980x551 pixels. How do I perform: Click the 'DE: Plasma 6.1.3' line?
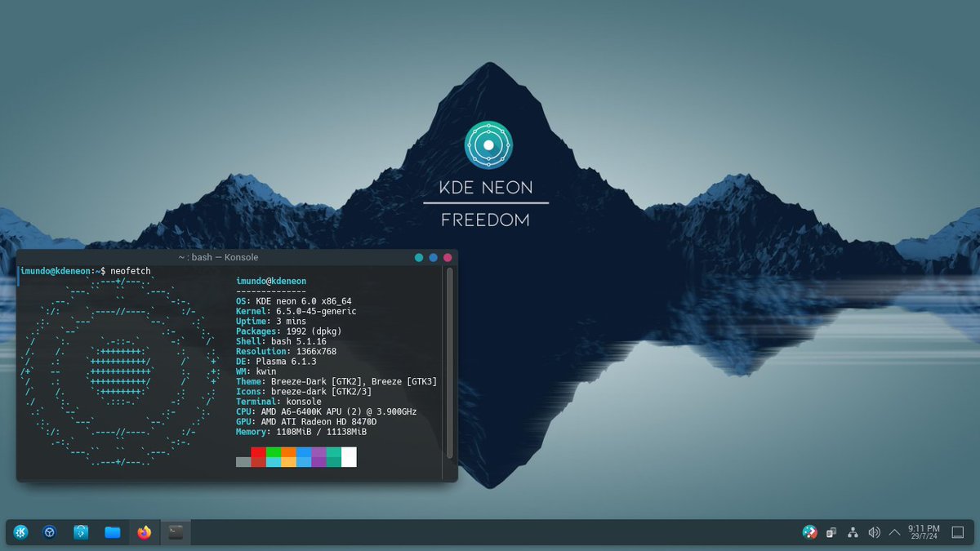[x=276, y=362]
